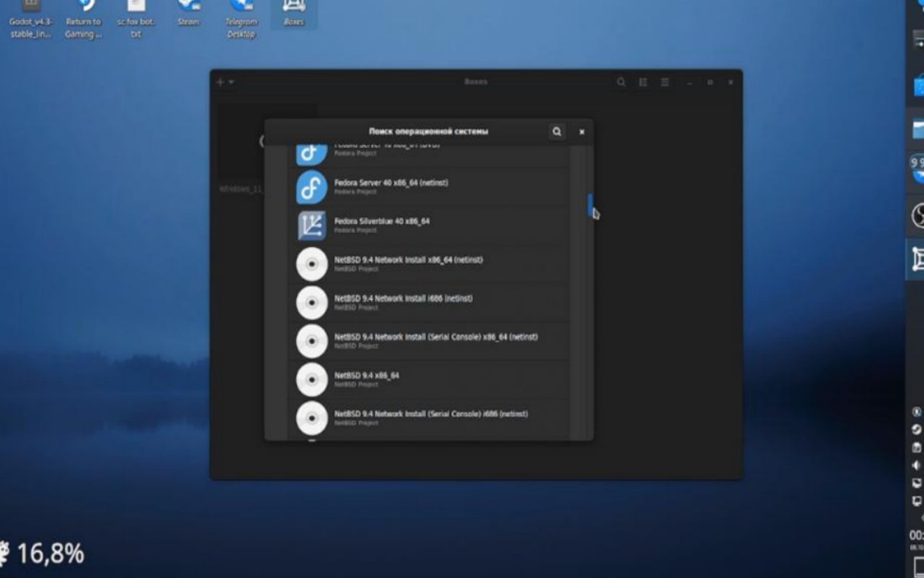Open the file manager icon in the panel

coord(918,129)
